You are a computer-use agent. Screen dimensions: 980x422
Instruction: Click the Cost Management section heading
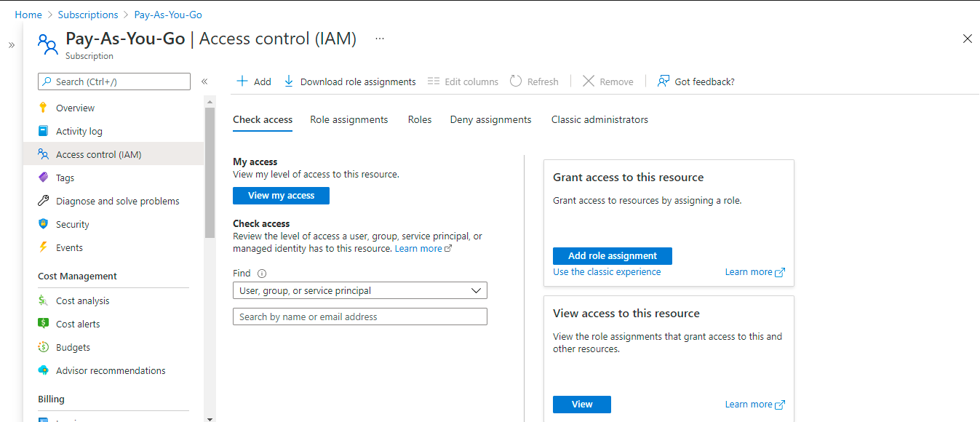pos(77,276)
